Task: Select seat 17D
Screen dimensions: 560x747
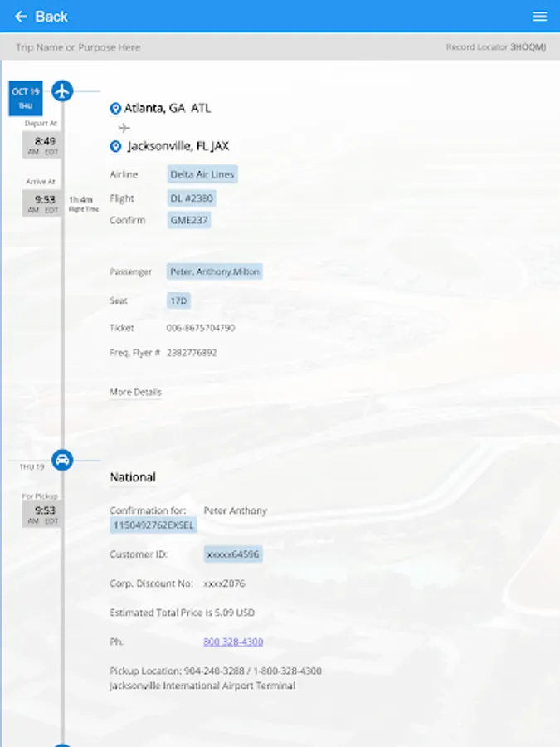Action: click(178, 300)
